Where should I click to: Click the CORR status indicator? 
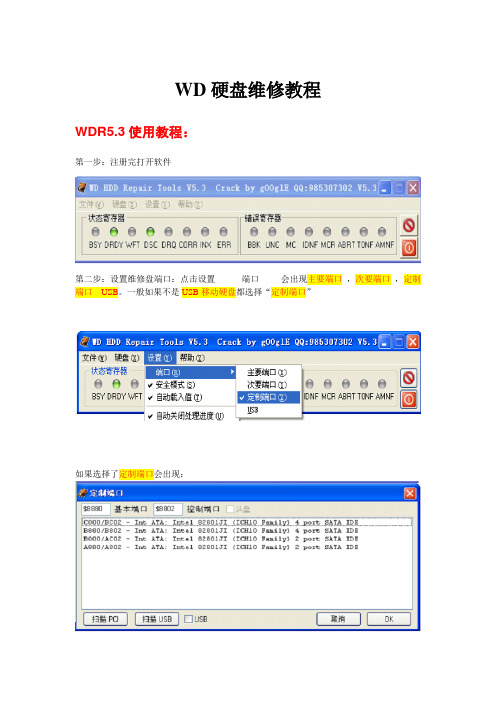tap(187, 232)
